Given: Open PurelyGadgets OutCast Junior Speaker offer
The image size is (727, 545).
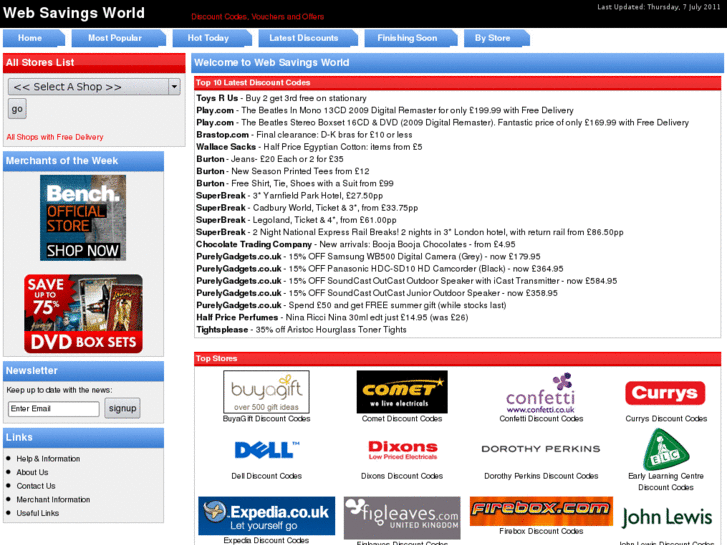Looking at the screenshot, I should point(377,293).
